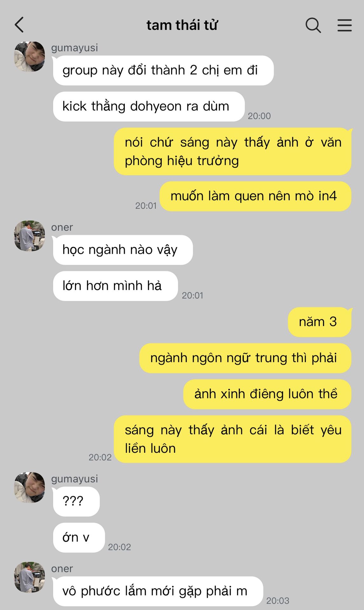Select the '???' message bubble
The height and width of the screenshot is (610, 364).
76,501
